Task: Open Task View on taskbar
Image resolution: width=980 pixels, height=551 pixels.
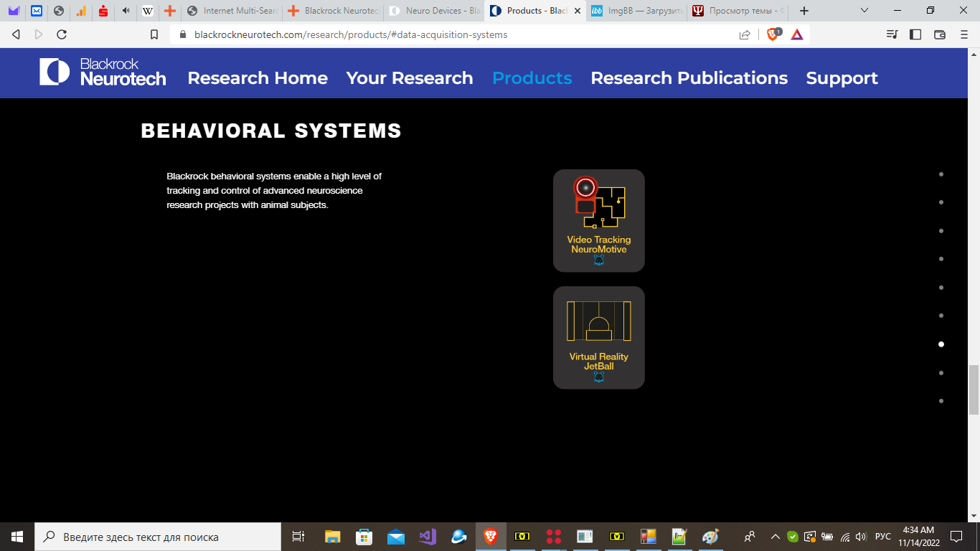Action: [x=298, y=537]
